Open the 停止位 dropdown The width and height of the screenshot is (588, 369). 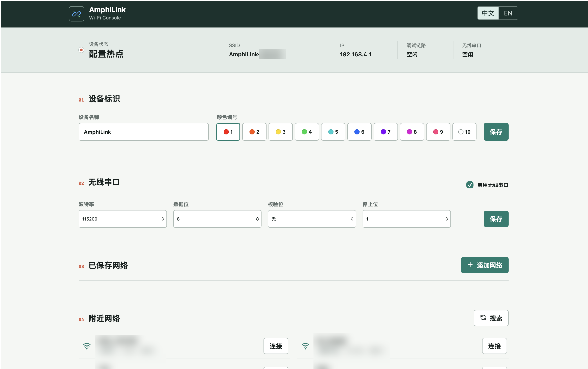point(407,219)
